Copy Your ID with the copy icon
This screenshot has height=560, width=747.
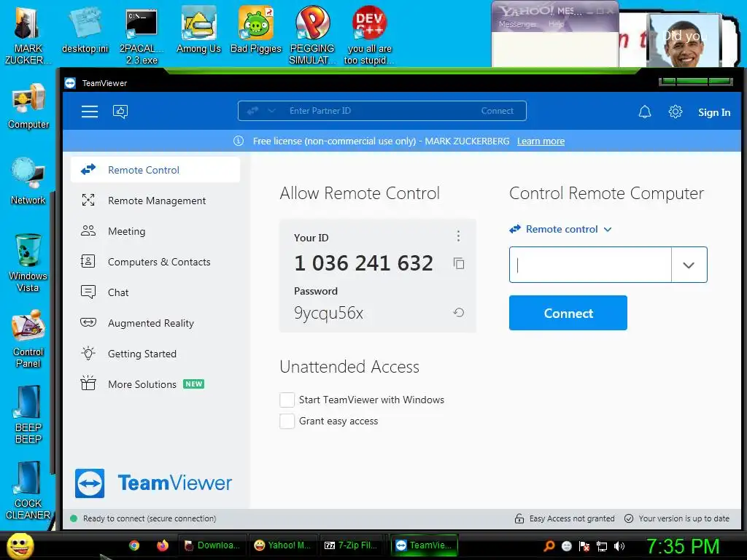tap(459, 263)
